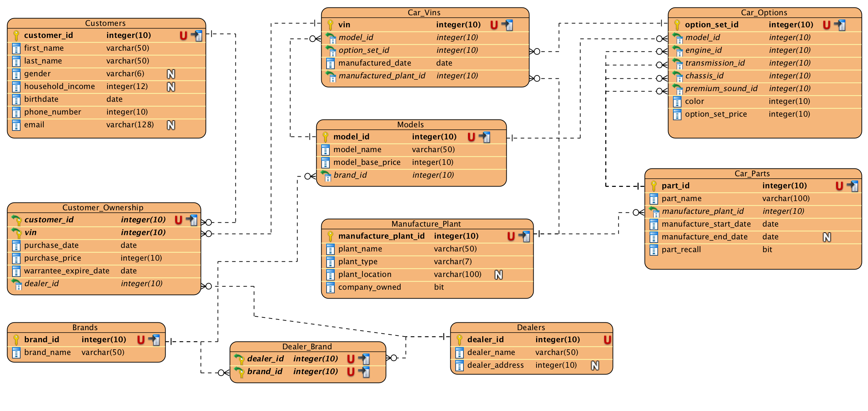Image resolution: width=868 pixels, height=411 pixels.
Task: Click the foreign key icon beside manufacture_plant_id in Car_Parts
Action: (x=654, y=212)
